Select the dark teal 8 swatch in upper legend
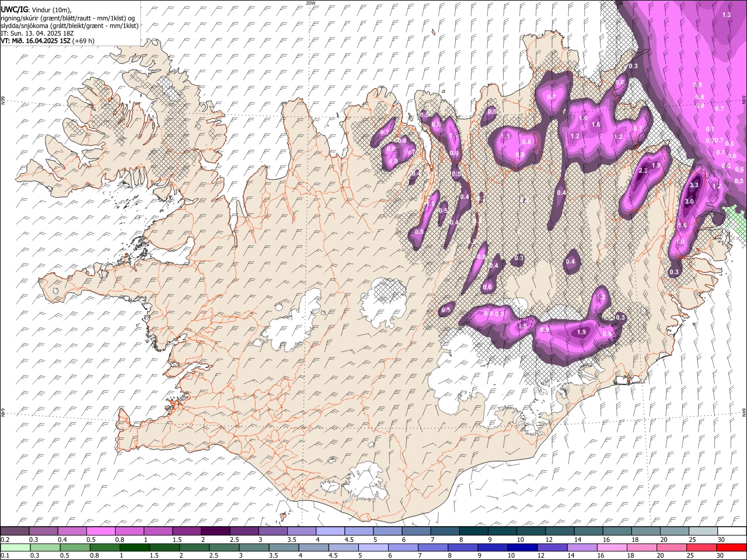Image resolution: width=747 pixels, height=560 pixels. [x=474, y=531]
